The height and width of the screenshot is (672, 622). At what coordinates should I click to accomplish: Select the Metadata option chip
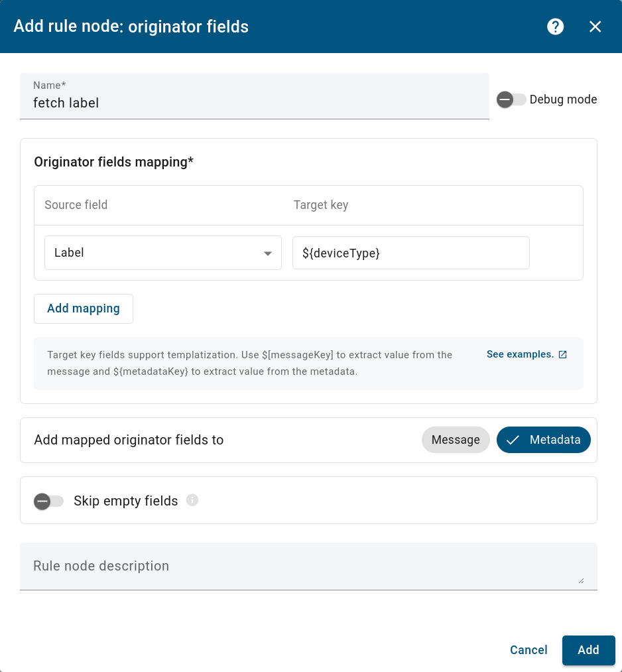pyautogui.click(x=543, y=440)
